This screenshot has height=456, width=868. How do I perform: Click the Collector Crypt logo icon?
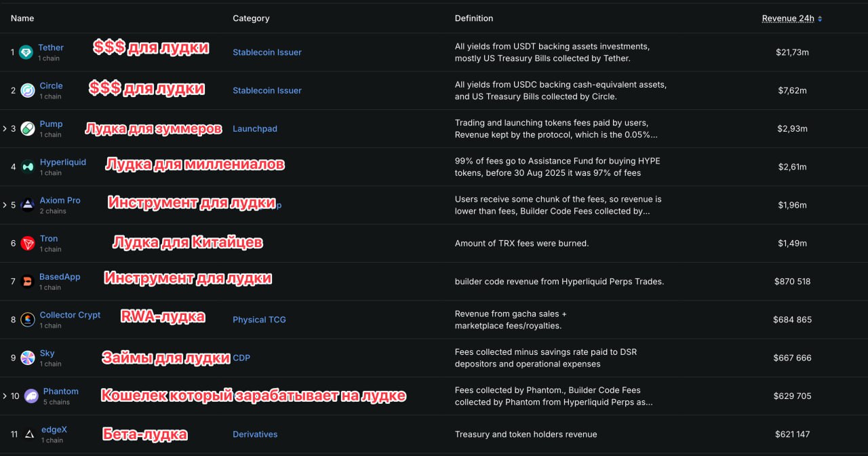(27, 320)
